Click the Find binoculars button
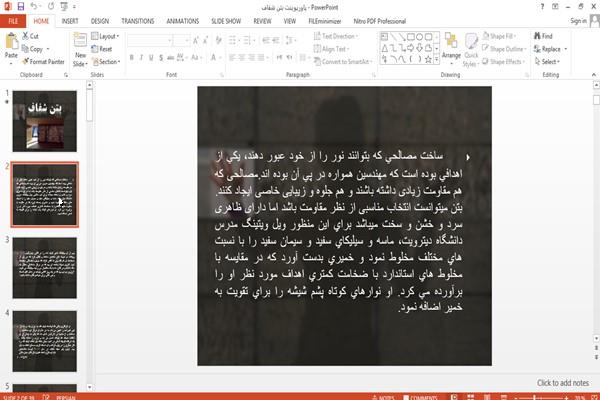The height and width of the screenshot is (400, 600). [543, 36]
